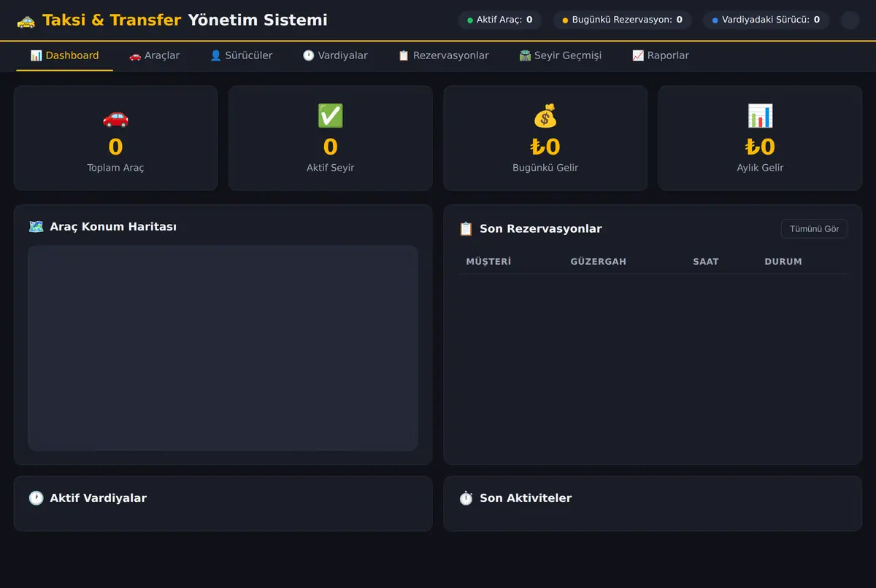The image size is (876, 588).
Task: Click the Aktif Araç status pill
Action: click(500, 20)
